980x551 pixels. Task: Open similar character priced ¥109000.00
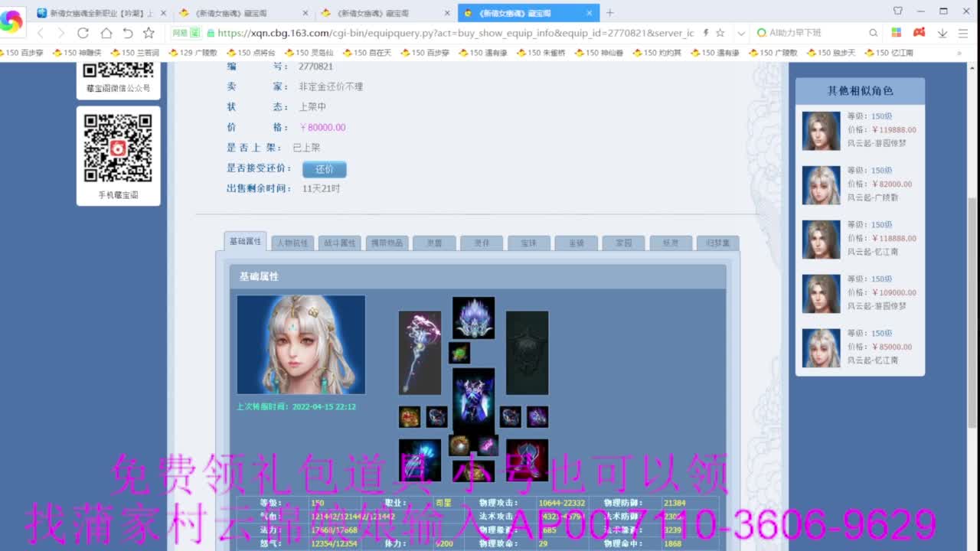[x=860, y=293]
